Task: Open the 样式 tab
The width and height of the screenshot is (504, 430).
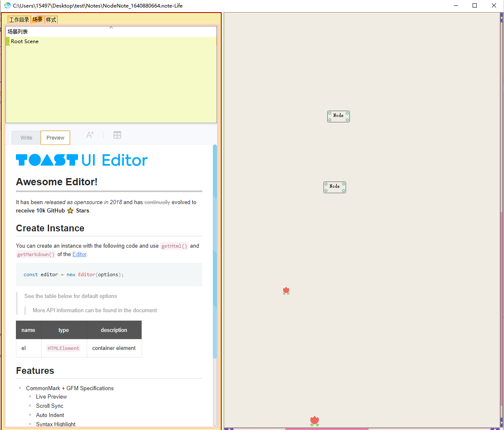Action: coord(51,20)
